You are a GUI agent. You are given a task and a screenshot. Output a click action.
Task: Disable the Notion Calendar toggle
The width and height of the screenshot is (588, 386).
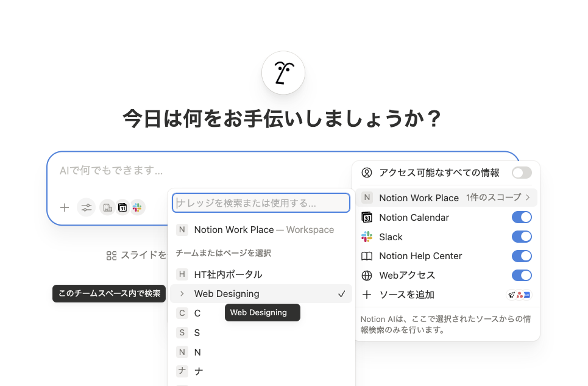click(x=522, y=217)
